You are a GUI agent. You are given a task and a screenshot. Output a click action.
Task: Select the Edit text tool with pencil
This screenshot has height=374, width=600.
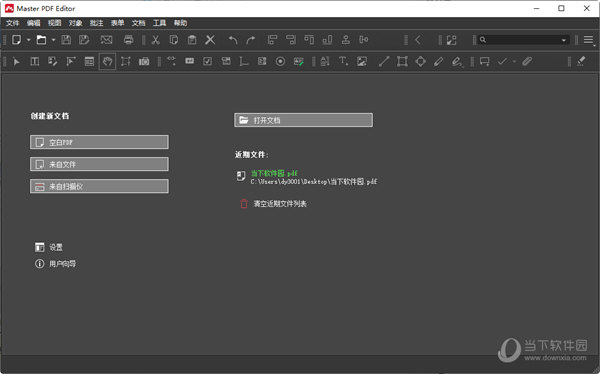[x=53, y=62]
